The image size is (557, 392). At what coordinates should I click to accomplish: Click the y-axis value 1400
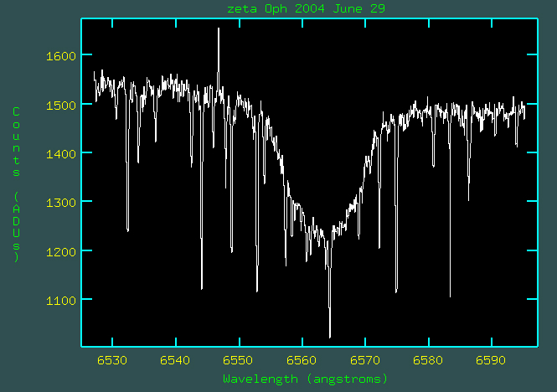61,154
